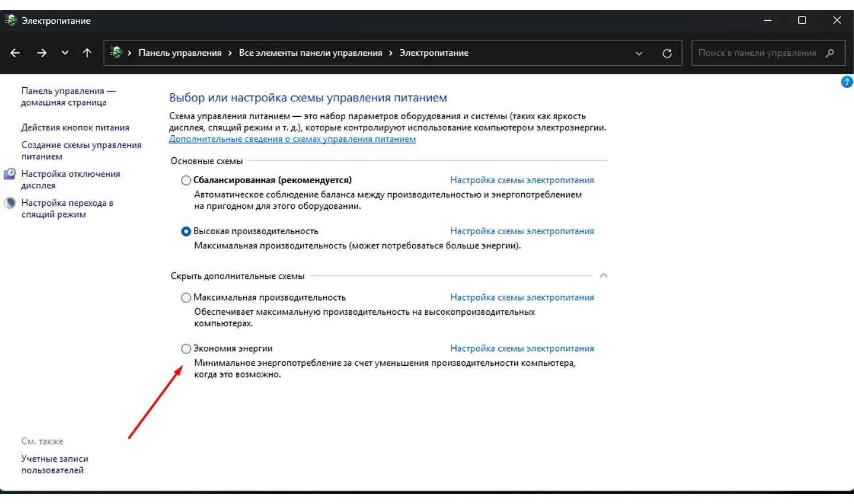Click the Электропитание title bar app icon
The height and width of the screenshot is (504, 854).
tap(11, 20)
